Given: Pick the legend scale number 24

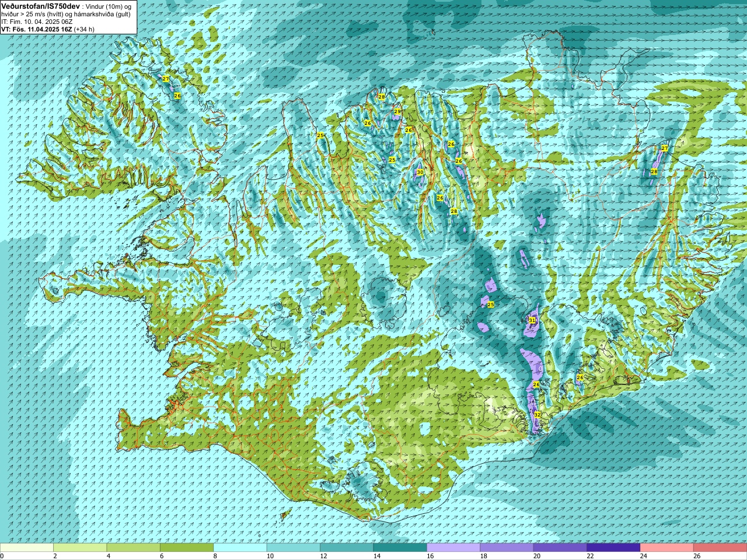Looking at the screenshot, I should 644,556.
